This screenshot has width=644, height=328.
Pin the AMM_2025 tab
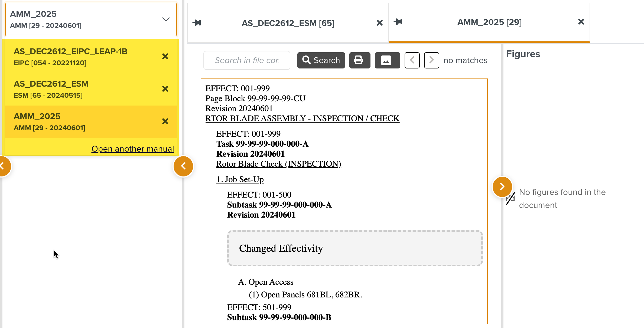coord(398,22)
